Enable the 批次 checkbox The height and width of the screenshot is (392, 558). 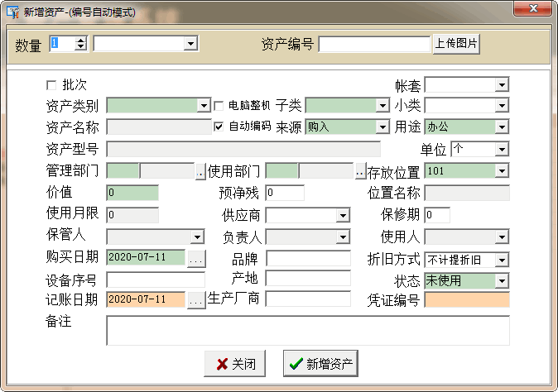pyautogui.click(x=52, y=85)
